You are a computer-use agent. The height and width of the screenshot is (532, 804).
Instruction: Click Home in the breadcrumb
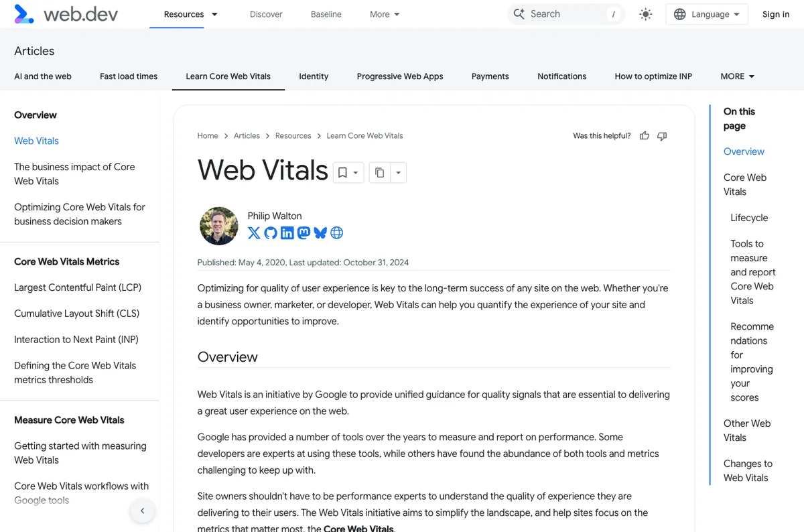pos(208,136)
